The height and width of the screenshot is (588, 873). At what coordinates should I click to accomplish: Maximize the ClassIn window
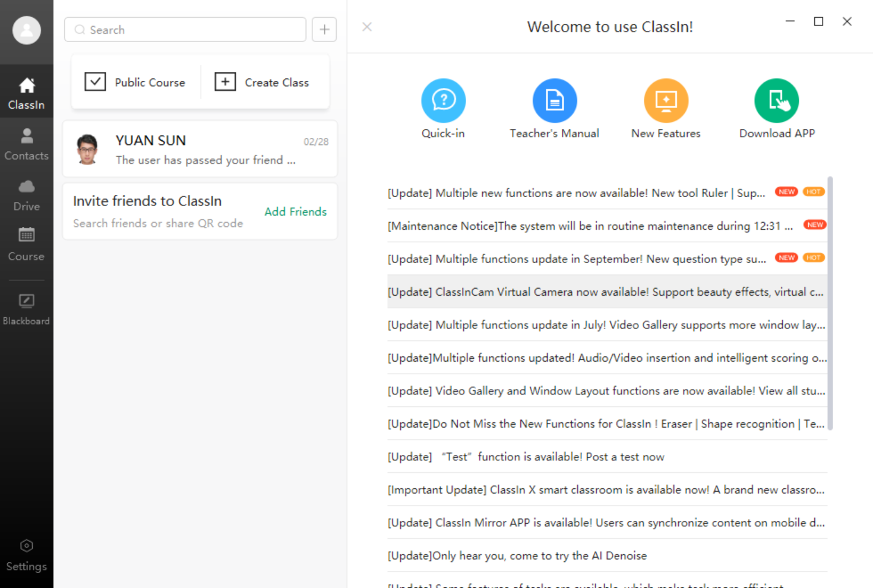[x=818, y=21]
